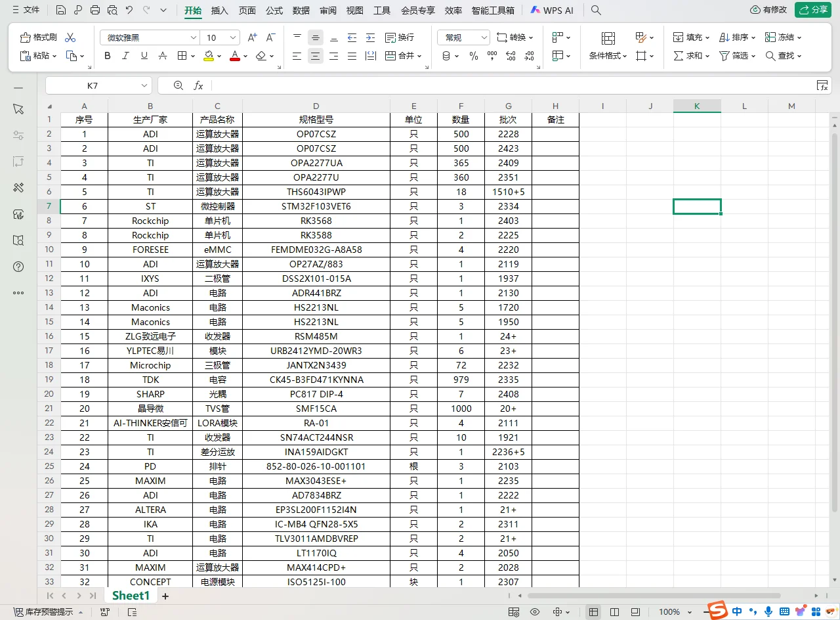The height and width of the screenshot is (620, 840).
Task: Click the green 分享 Share button
Action: pos(812,10)
